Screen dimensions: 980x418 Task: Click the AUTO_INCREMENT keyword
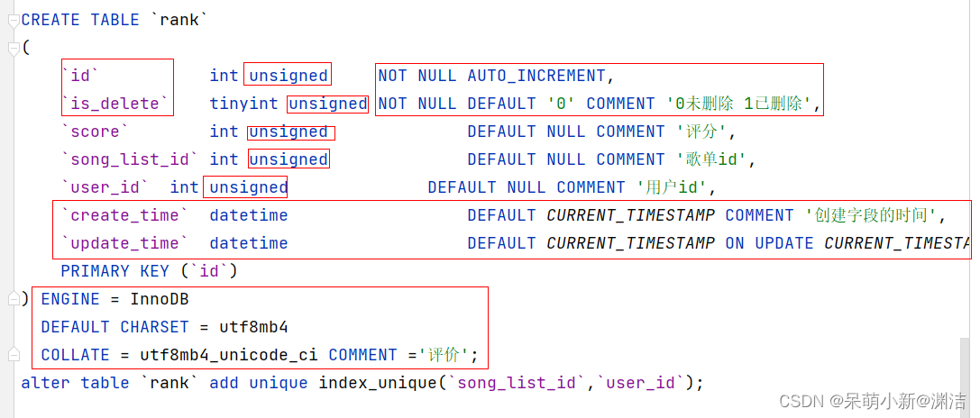[x=536, y=77]
